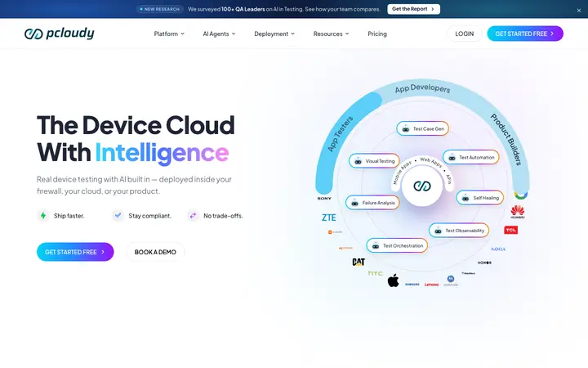
Task: Click the LOGIN button
Action: 464,34
